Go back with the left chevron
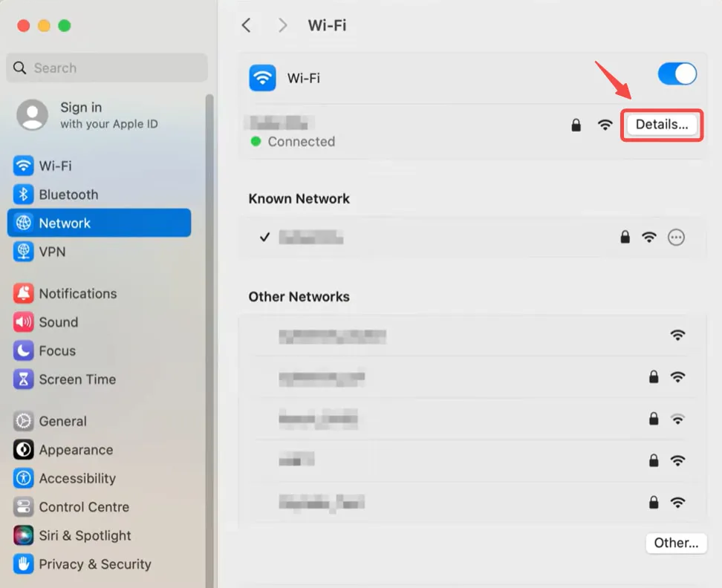722x588 pixels. tap(247, 25)
